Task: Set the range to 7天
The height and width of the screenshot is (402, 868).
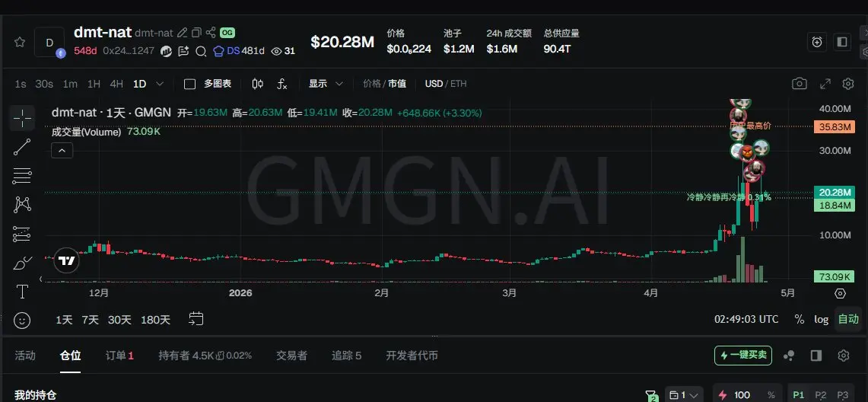Action: [x=91, y=320]
